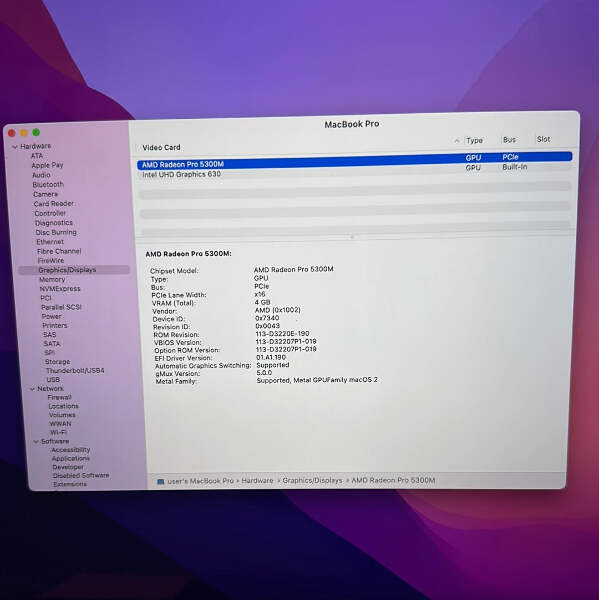599x600 pixels.
Task: Select Controller in the sidebar
Action: (50, 213)
